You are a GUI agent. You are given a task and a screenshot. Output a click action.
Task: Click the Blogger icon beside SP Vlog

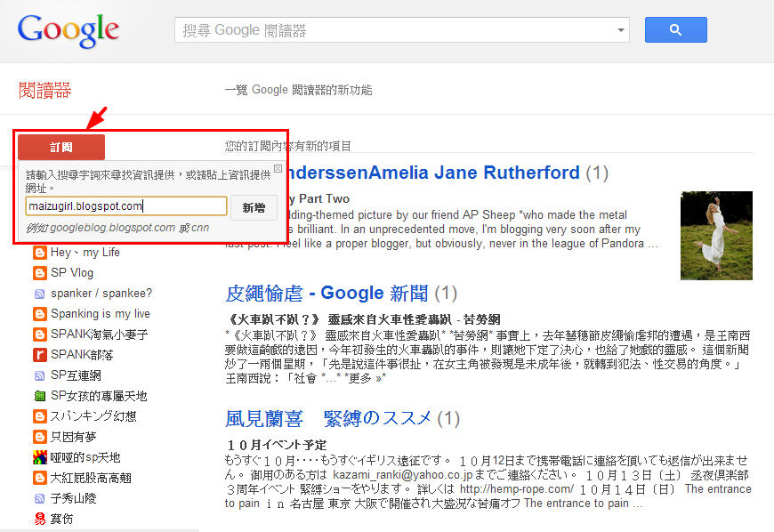[x=39, y=273]
